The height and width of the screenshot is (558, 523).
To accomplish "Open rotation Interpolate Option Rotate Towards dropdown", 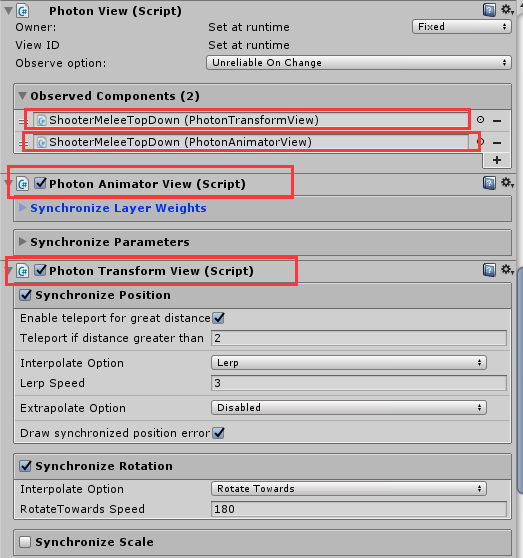I will point(349,489).
